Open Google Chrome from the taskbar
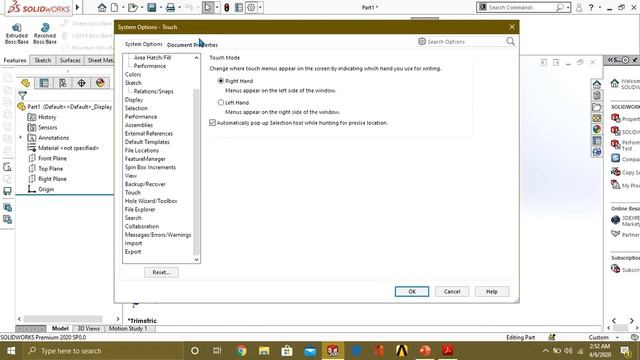640x360 pixels. click(241, 351)
